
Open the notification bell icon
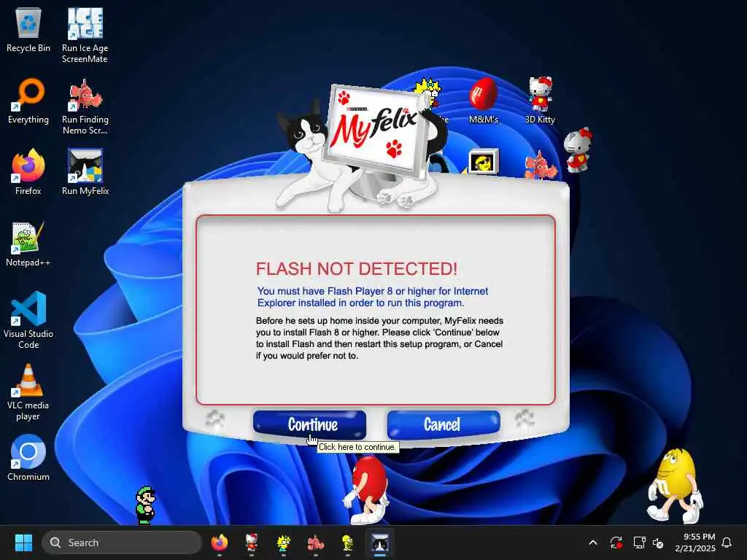727,542
